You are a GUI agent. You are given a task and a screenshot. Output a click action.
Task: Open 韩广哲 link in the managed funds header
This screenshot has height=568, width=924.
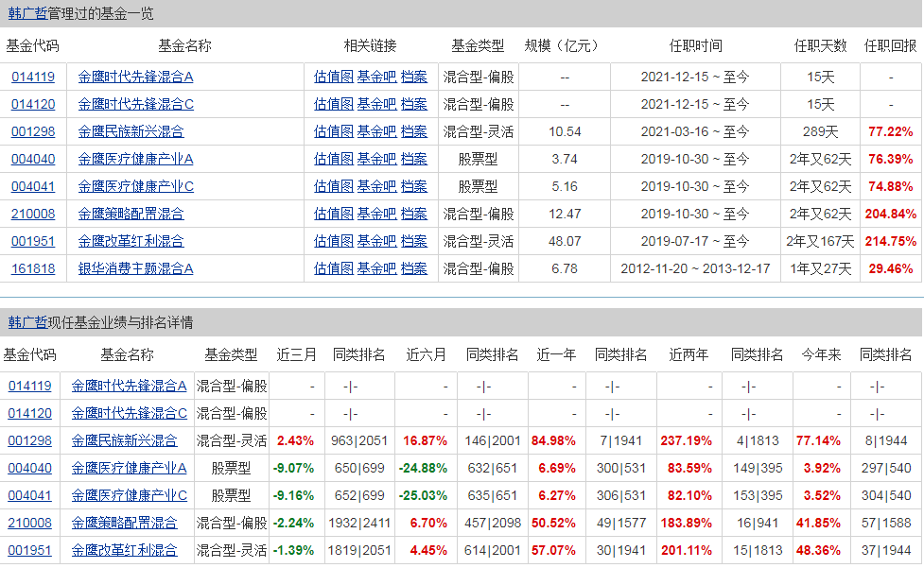[x=27, y=13]
